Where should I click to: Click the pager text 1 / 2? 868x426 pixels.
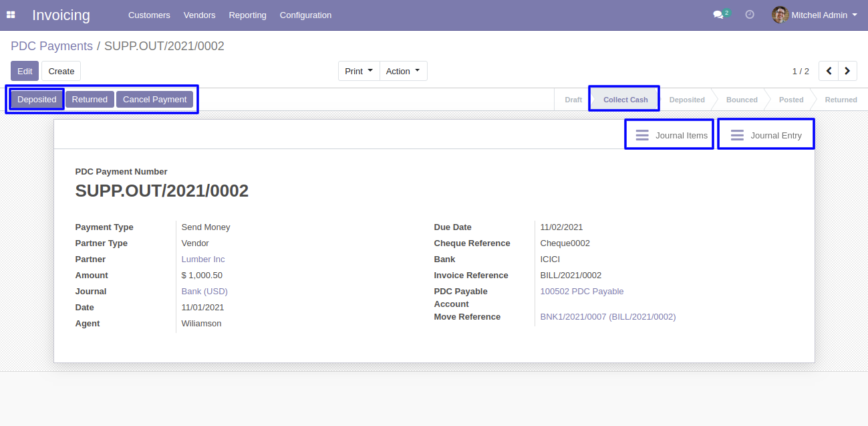[x=801, y=71]
